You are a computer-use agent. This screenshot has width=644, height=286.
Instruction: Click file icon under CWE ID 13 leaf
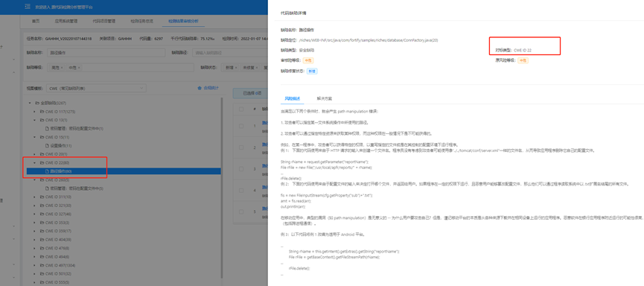click(x=47, y=128)
